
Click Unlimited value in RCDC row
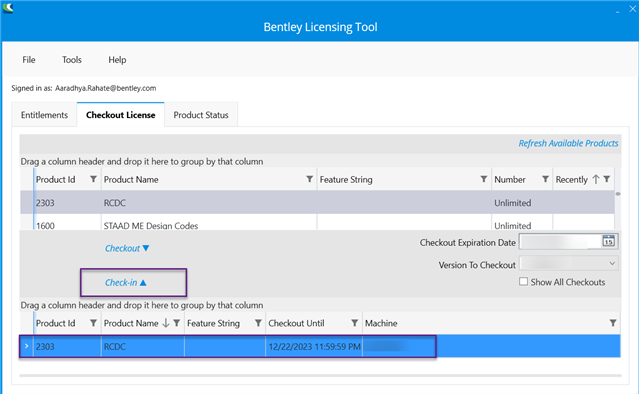pyautogui.click(x=513, y=203)
